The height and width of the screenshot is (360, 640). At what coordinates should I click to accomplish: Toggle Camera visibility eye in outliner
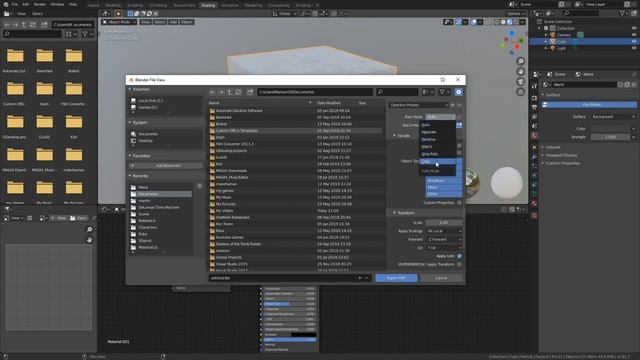[634, 35]
